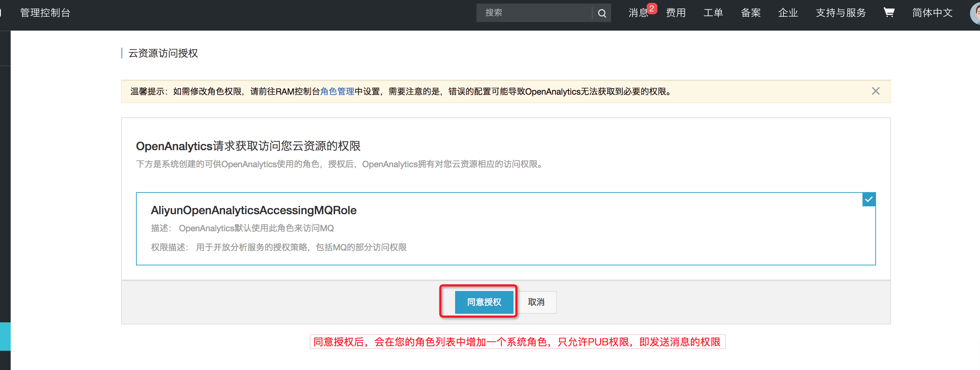The width and height of the screenshot is (980, 370).
Task: Open the 费用 menu item
Action: pyautogui.click(x=676, y=13)
